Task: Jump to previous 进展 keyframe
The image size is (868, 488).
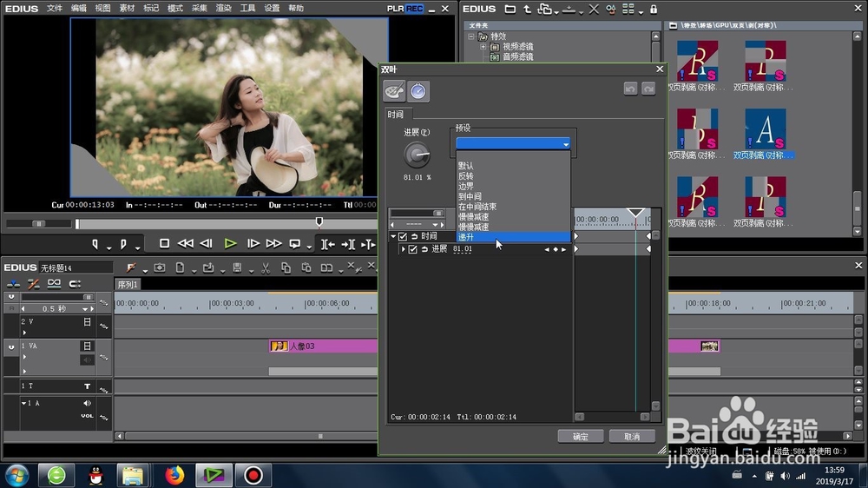Action: [x=547, y=249]
